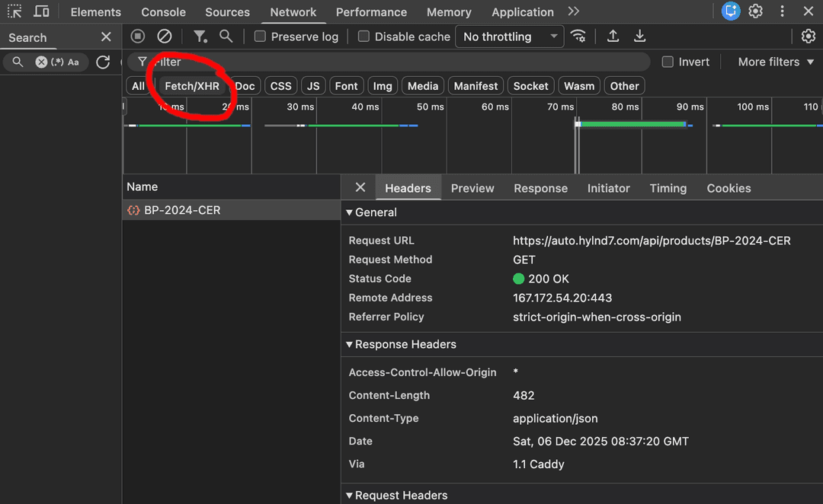This screenshot has height=504, width=823.
Task: Enable the Disable cache checkbox
Action: 363,37
